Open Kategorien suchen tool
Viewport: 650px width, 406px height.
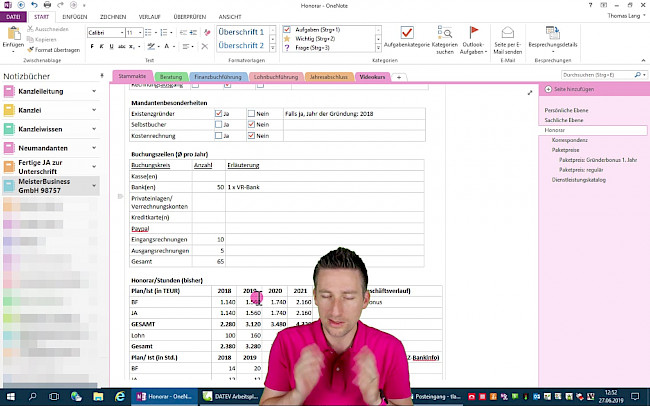[444, 34]
